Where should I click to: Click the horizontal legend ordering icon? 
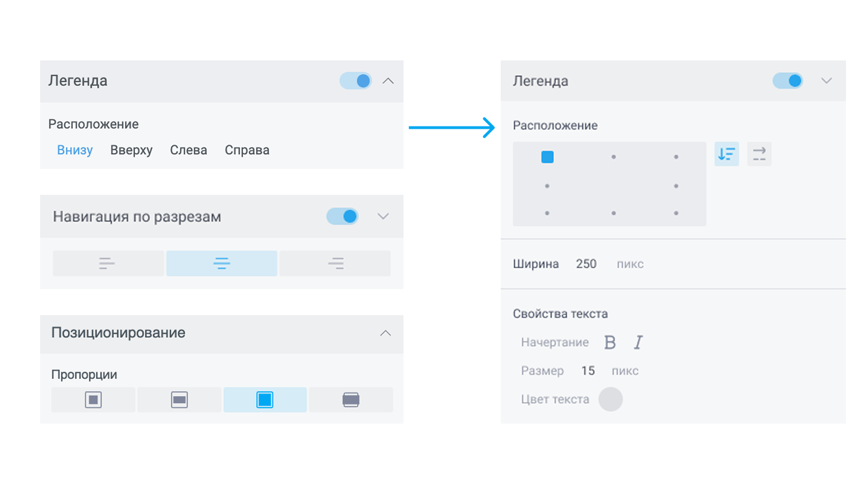point(759,154)
